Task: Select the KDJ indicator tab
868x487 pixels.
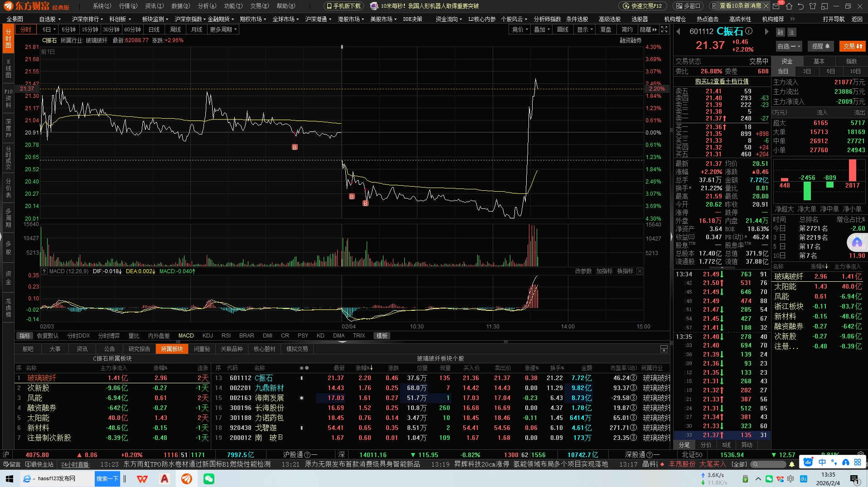Action: click(208, 336)
